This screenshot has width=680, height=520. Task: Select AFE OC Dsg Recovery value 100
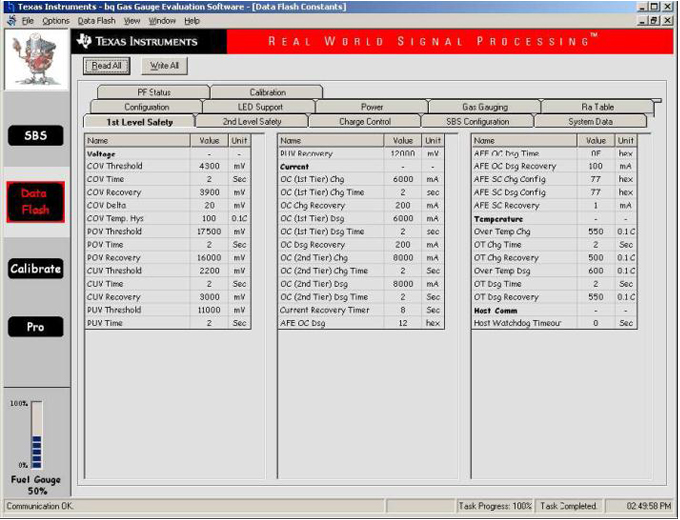pyautogui.click(x=596, y=166)
